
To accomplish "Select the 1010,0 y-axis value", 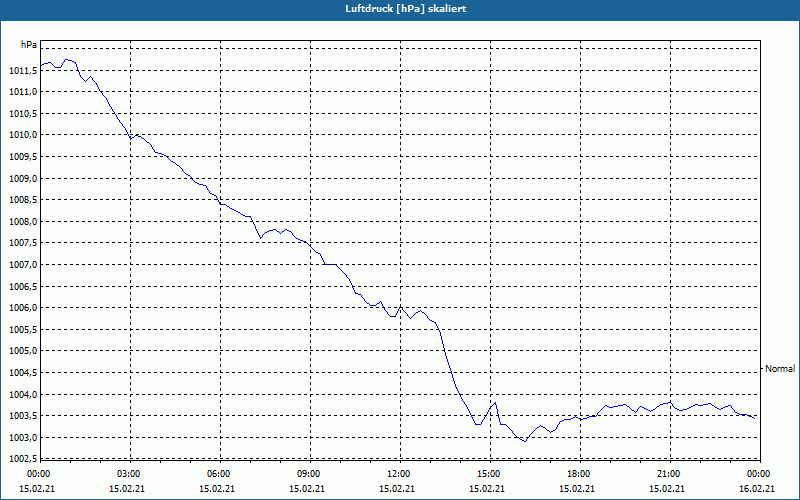I will click(23, 135).
